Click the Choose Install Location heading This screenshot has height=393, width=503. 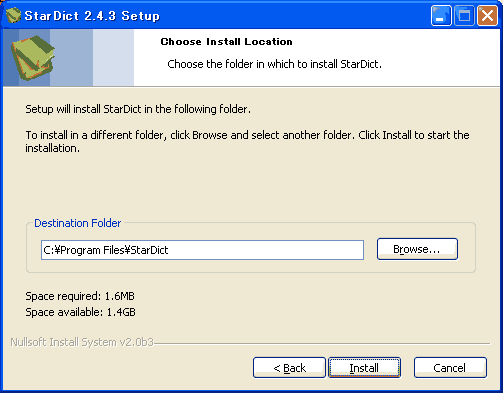click(226, 42)
